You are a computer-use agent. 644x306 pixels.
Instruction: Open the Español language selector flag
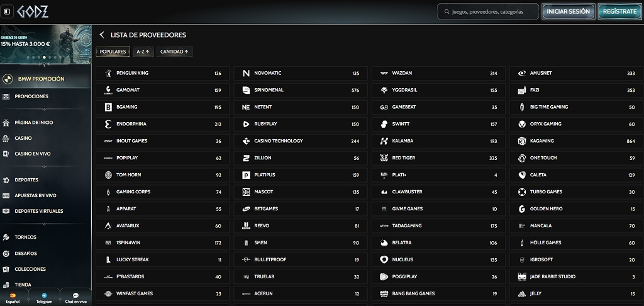13,295
